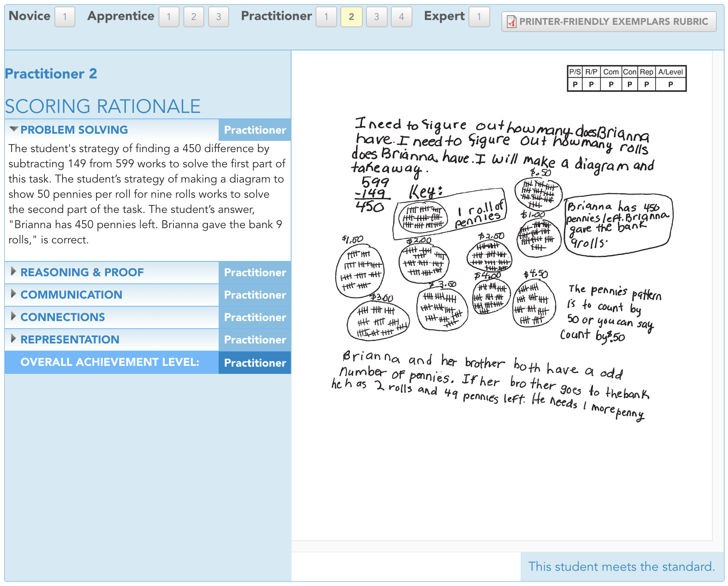Expand the Communication section triangle
The width and height of the screenshot is (728, 586).
14,294
